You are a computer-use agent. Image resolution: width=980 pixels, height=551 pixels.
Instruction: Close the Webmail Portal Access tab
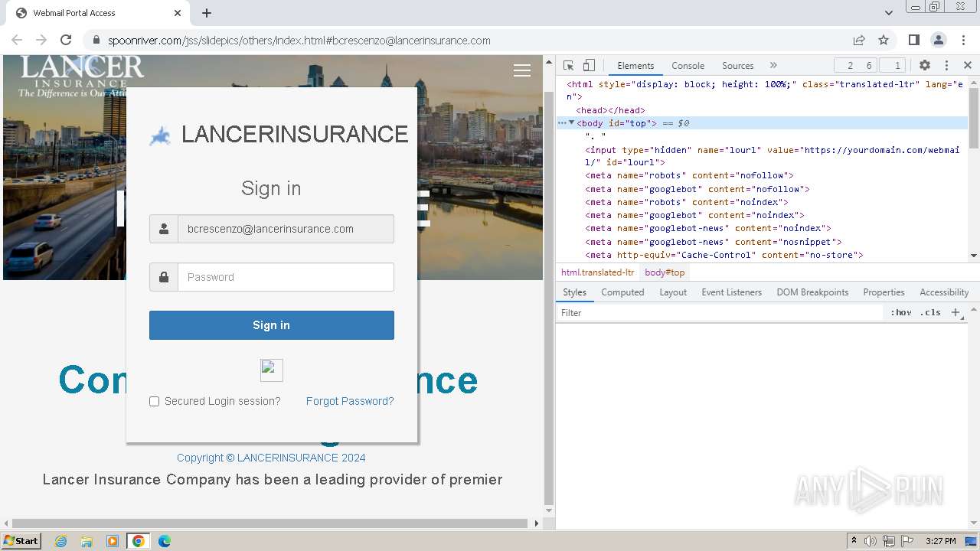tap(178, 13)
